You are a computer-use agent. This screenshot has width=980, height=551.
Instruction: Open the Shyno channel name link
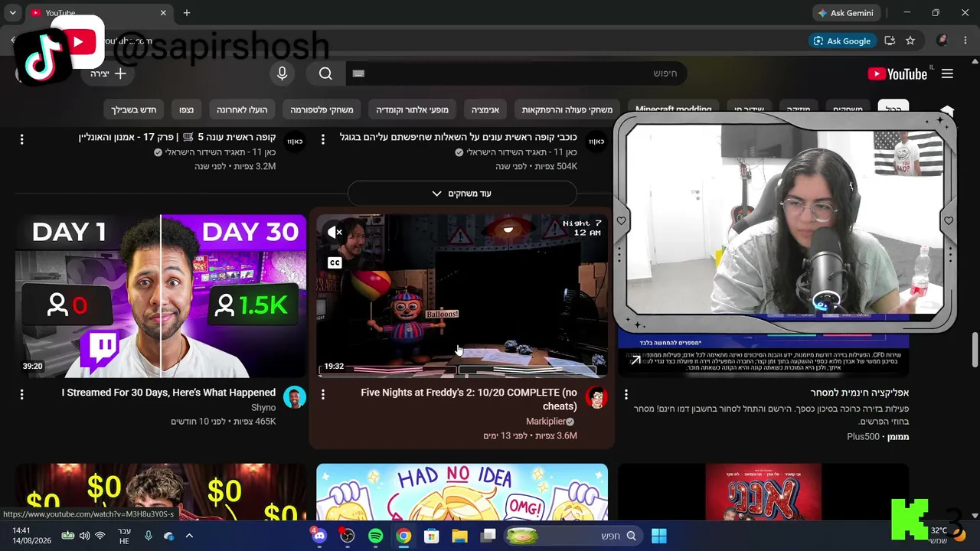point(263,408)
